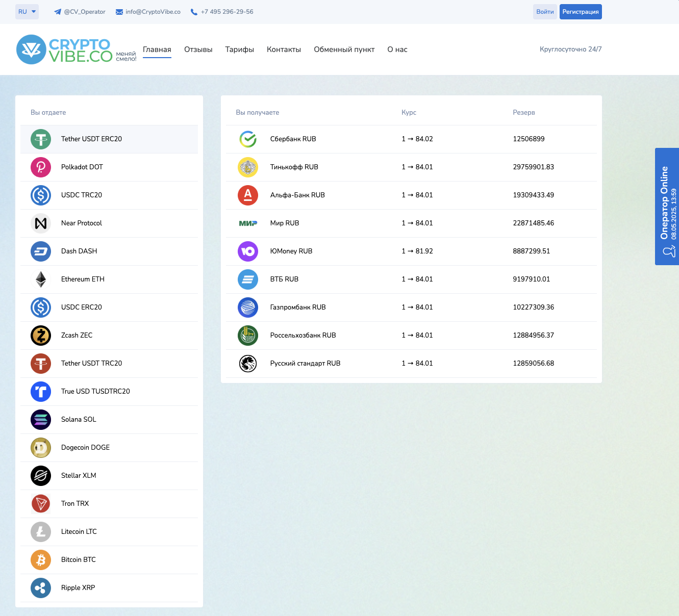Select the Ethereum ETH icon
Viewport: 679px width, 616px height.
coord(41,279)
